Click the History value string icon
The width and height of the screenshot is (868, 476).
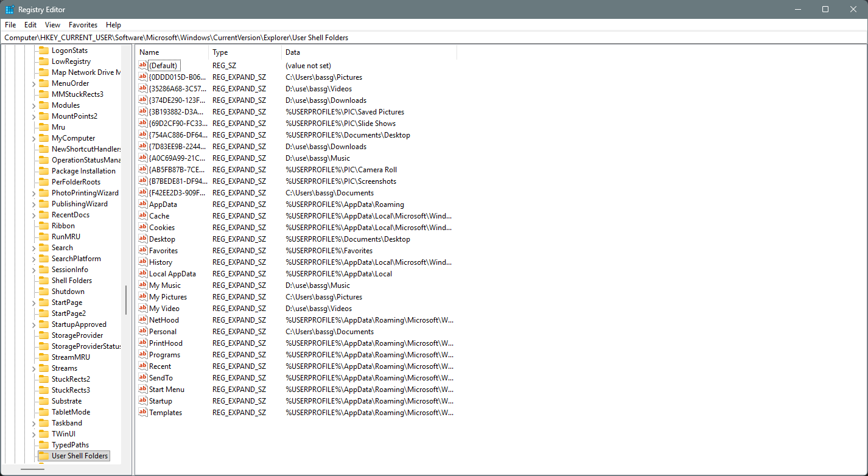(x=143, y=262)
